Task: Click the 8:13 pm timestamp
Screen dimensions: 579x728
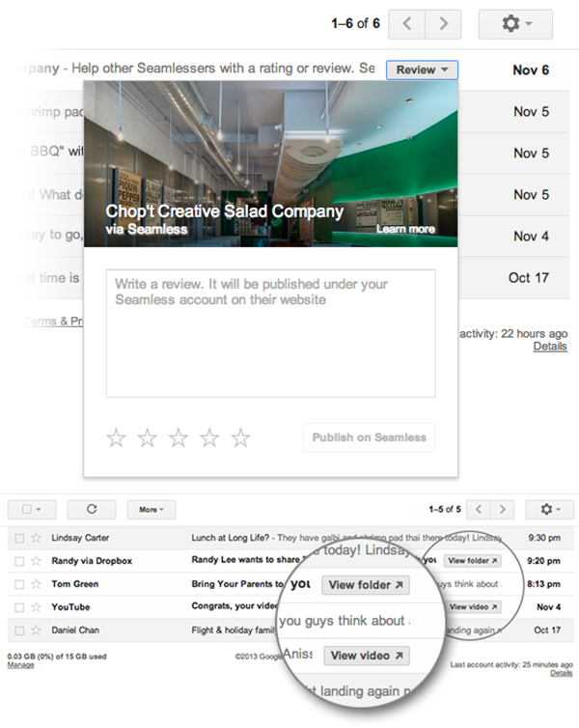Action: [543, 584]
